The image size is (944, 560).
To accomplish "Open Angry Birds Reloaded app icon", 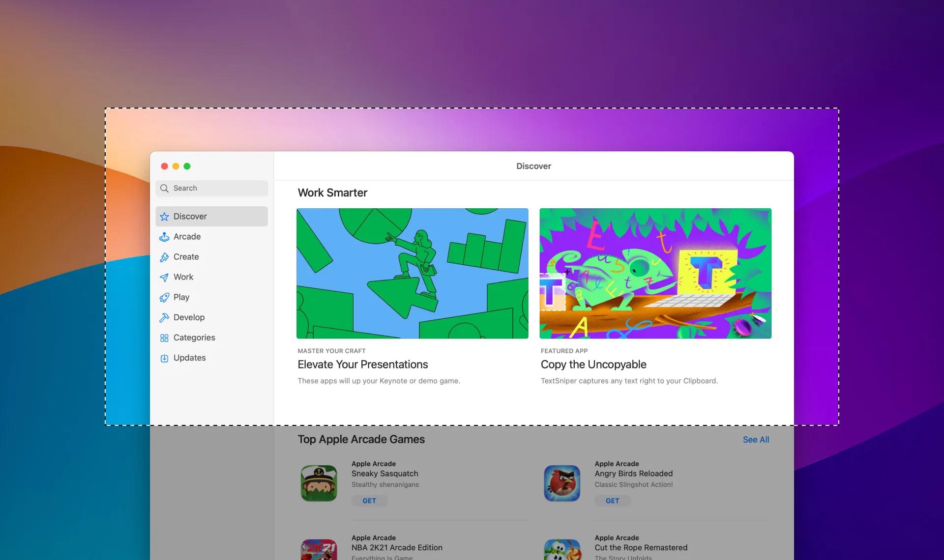I will (x=562, y=483).
